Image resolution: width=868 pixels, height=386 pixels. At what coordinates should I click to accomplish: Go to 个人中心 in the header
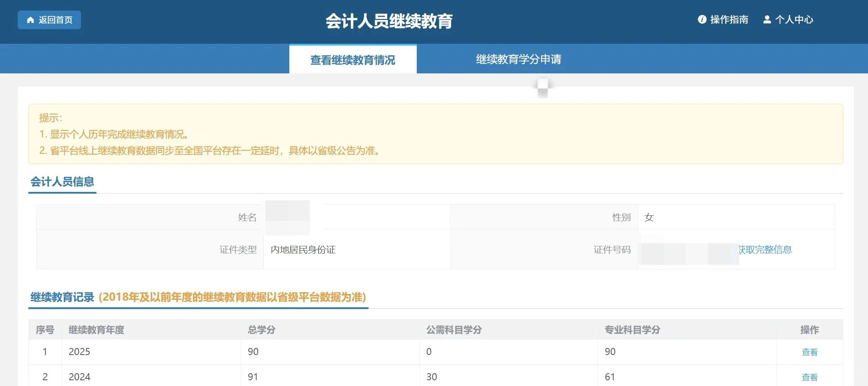794,19
